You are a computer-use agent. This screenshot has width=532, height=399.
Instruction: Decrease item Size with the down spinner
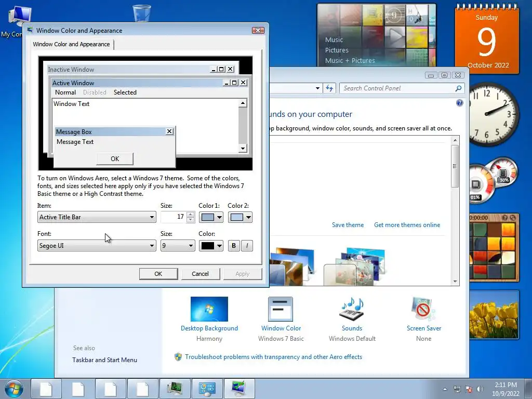pos(191,220)
